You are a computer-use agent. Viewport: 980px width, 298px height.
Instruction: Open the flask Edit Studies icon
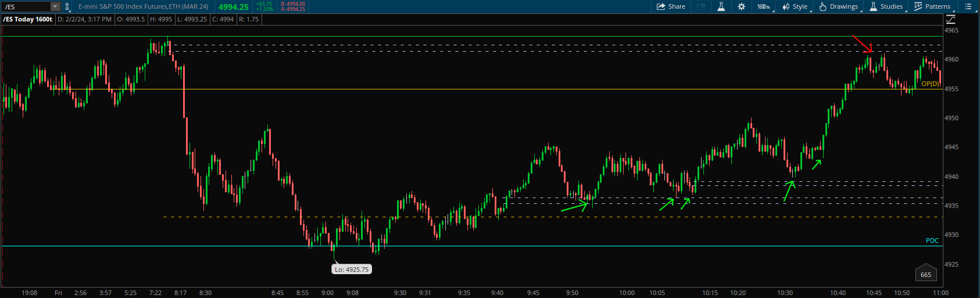[721, 6]
